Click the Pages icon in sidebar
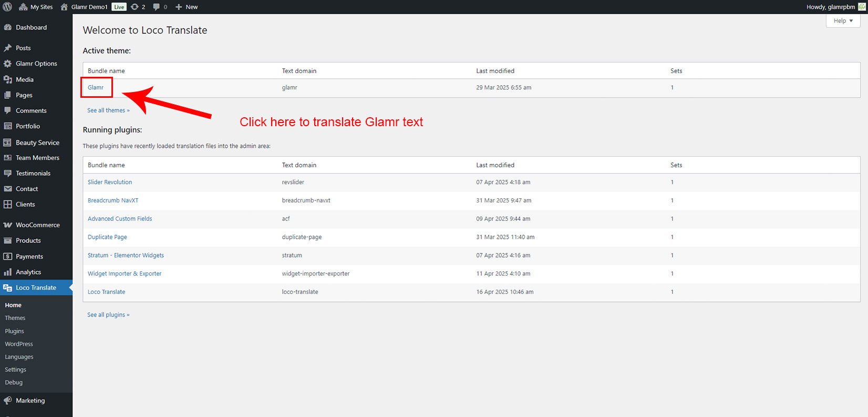 tap(8, 95)
